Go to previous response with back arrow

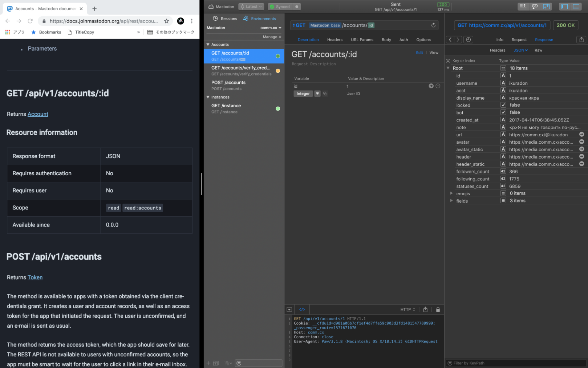point(450,40)
